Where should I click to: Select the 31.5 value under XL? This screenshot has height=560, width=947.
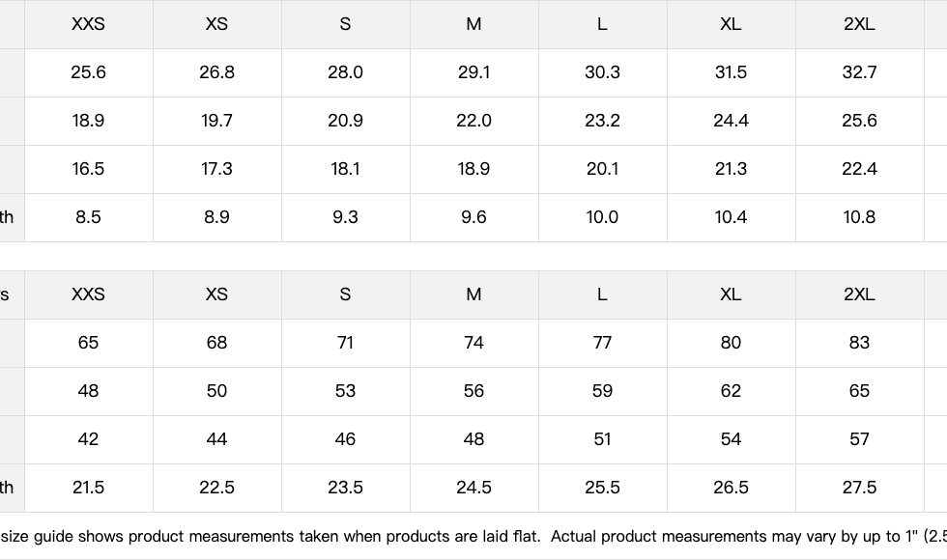(731, 72)
